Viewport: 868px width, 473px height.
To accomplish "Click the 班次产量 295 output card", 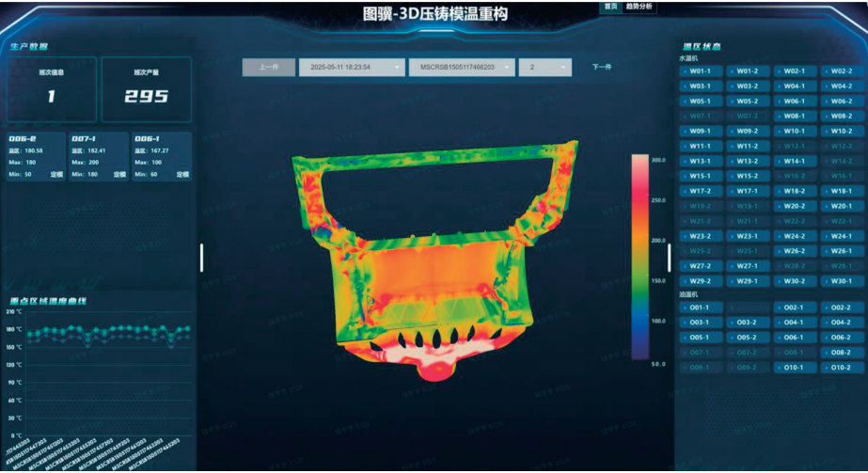I will click(x=146, y=89).
